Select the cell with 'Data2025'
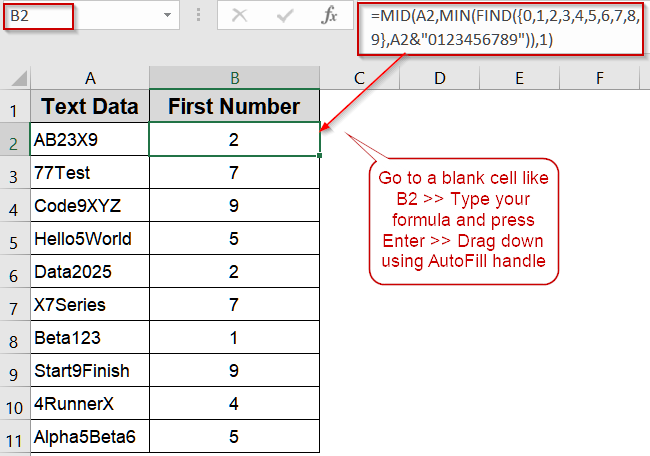 [90, 273]
